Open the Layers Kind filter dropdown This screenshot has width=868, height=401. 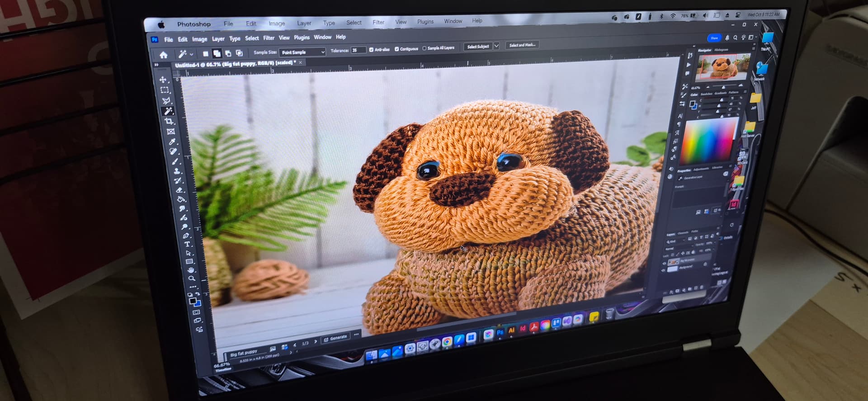(x=675, y=241)
